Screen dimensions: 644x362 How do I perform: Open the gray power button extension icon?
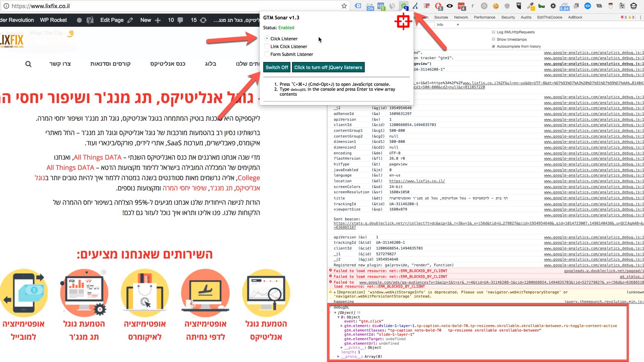tap(484, 6)
